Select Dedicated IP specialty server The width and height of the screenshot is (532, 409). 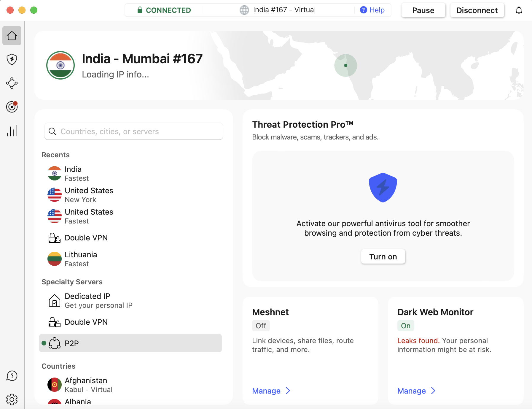tap(130, 300)
